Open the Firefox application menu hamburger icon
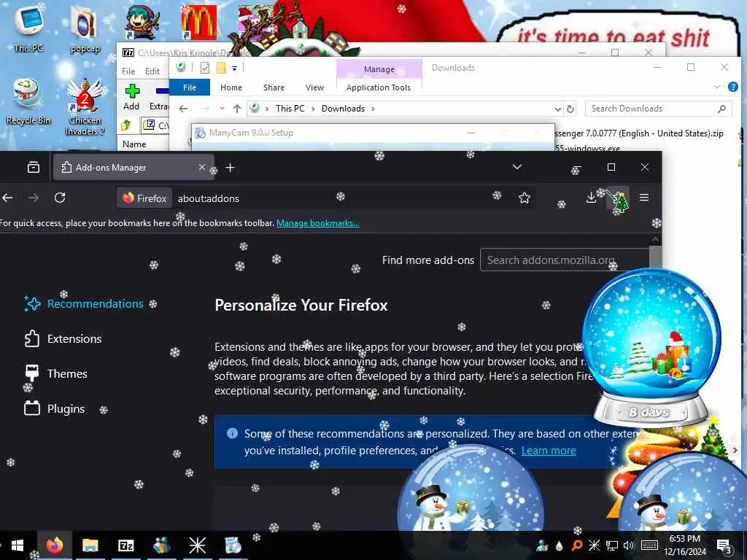 643,198
